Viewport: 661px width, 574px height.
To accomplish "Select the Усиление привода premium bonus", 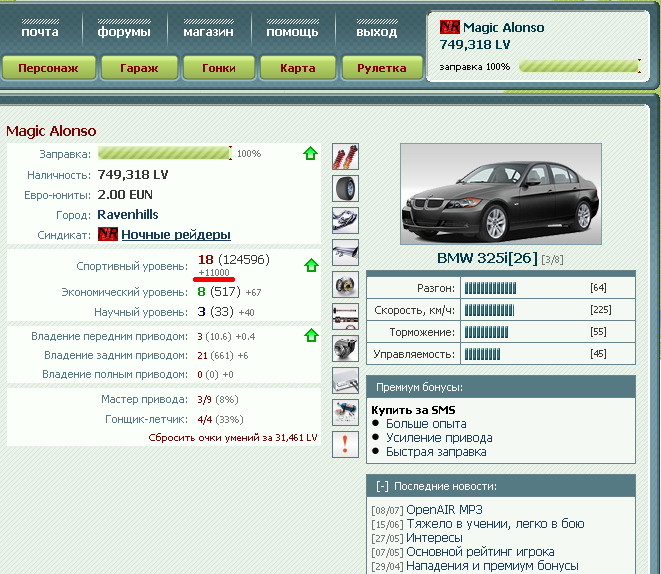I will point(439,438).
